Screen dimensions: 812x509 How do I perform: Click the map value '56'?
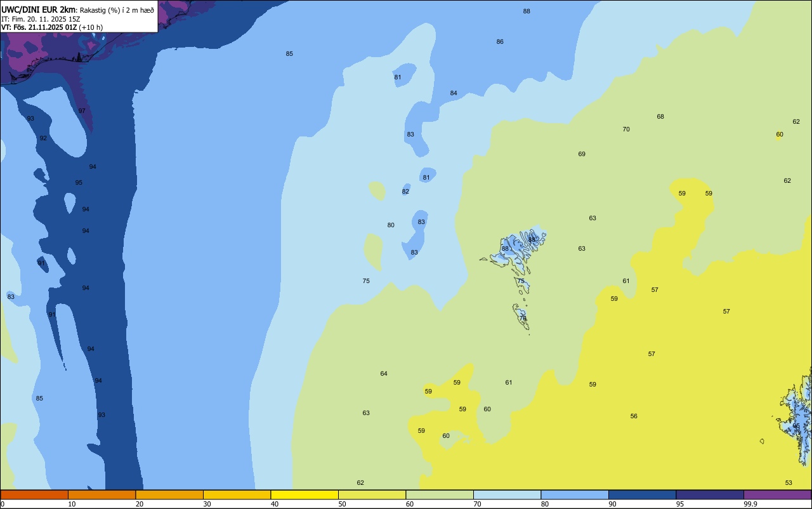coord(634,416)
